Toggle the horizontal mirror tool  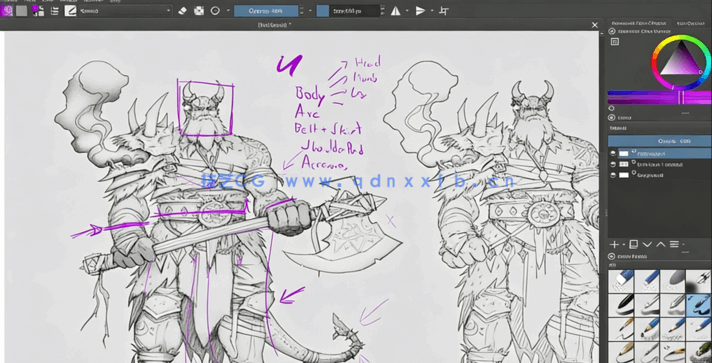click(x=396, y=11)
